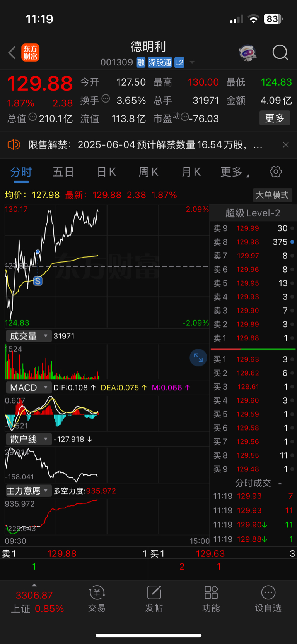Tap the bottom bar 买1 129.63 quote
Image resolution: width=297 pixels, height=644 pixels.
(x=223, y=554)
